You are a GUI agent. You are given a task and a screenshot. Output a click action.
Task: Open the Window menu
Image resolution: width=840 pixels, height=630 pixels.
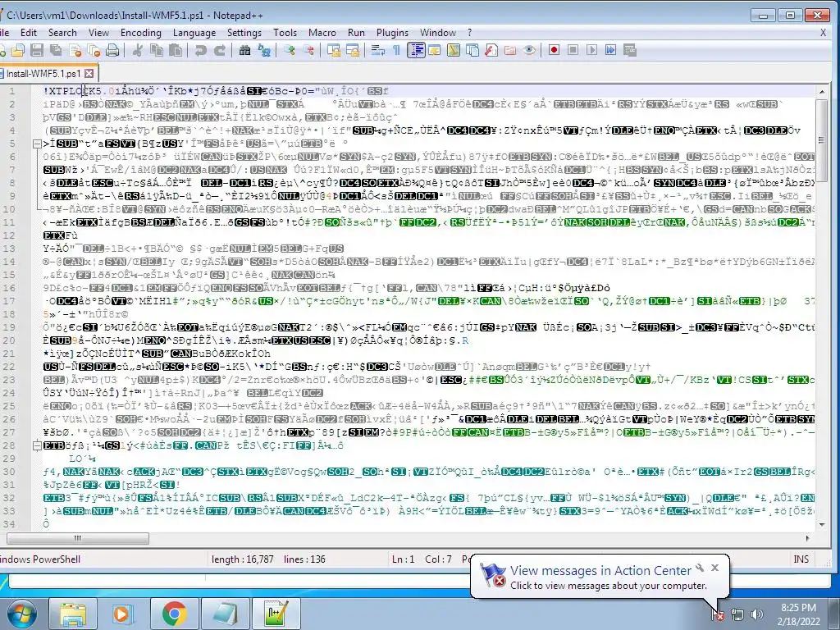pyautogui.click(x=438, y=33)
